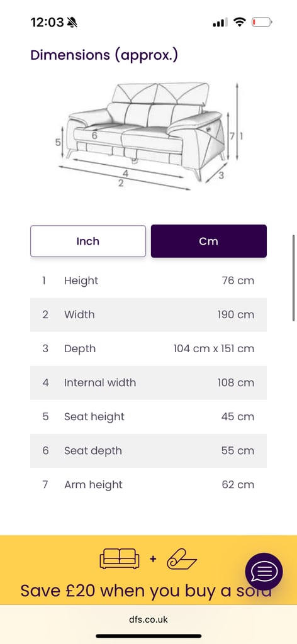The height and width of the screenshot is (644, 297).
Task: Tap the Wi-Fi status icon
Action: tap(239, 22)
